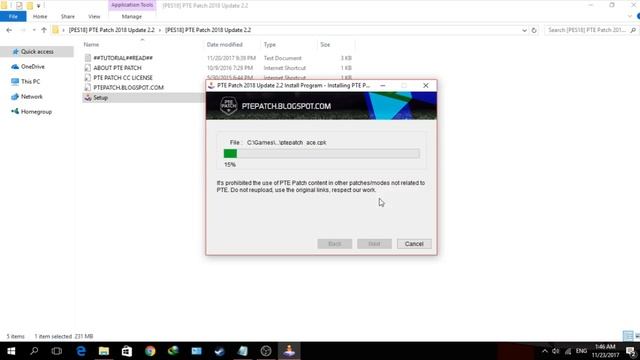Open File Explorer from taskbar
This screenshot has height=360, width=640.
tap(104, 351)
